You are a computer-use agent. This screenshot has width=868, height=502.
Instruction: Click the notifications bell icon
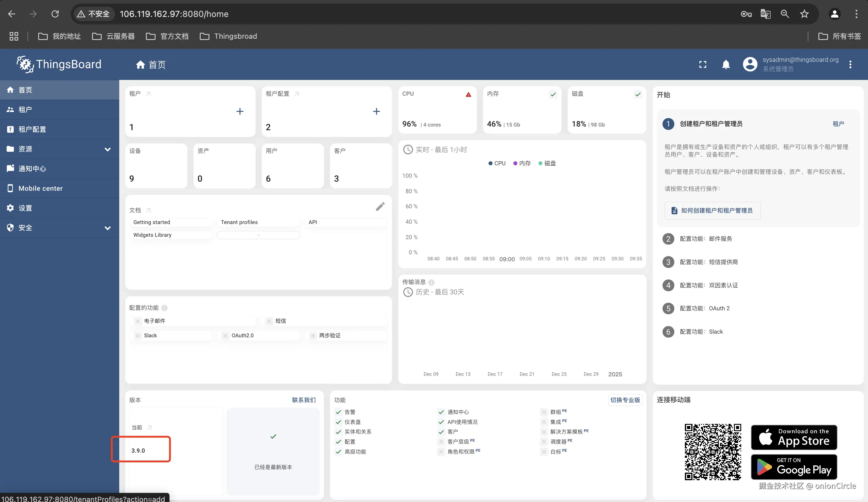coord(726,64)
